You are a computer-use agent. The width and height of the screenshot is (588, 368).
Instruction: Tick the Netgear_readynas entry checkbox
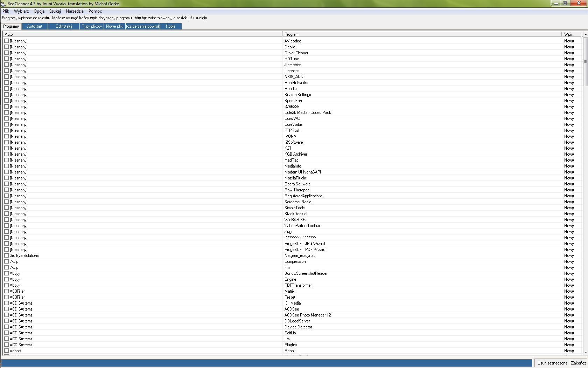(6, 255)
